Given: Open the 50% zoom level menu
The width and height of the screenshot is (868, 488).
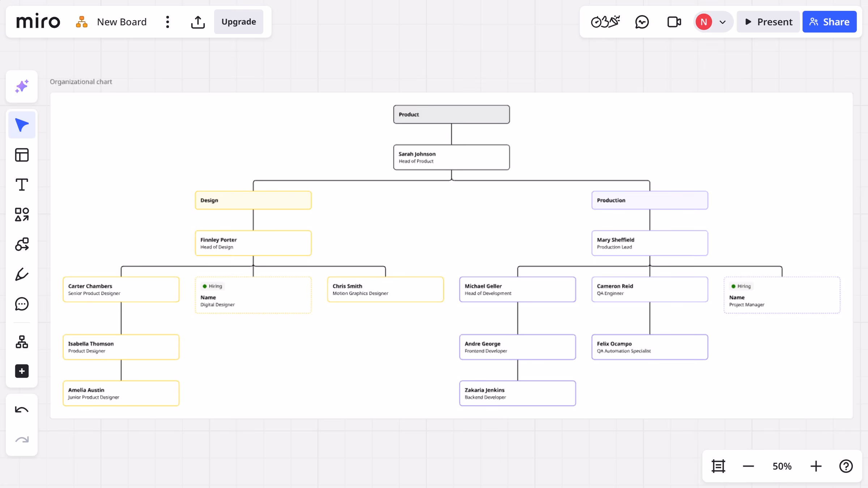Looking at the screenshot, I should pos(782,466).
